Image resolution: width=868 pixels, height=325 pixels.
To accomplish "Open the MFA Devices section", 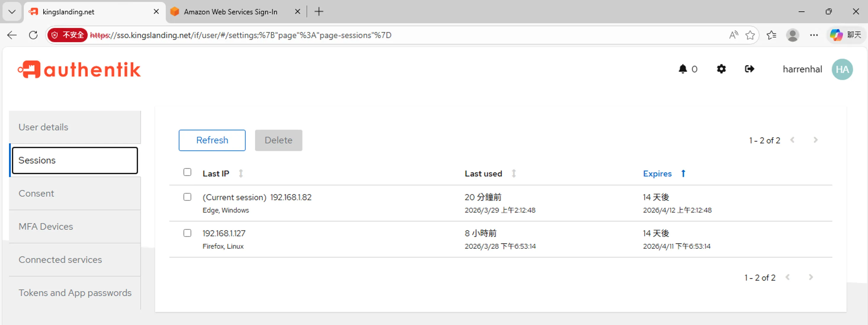I will [75, 226].
